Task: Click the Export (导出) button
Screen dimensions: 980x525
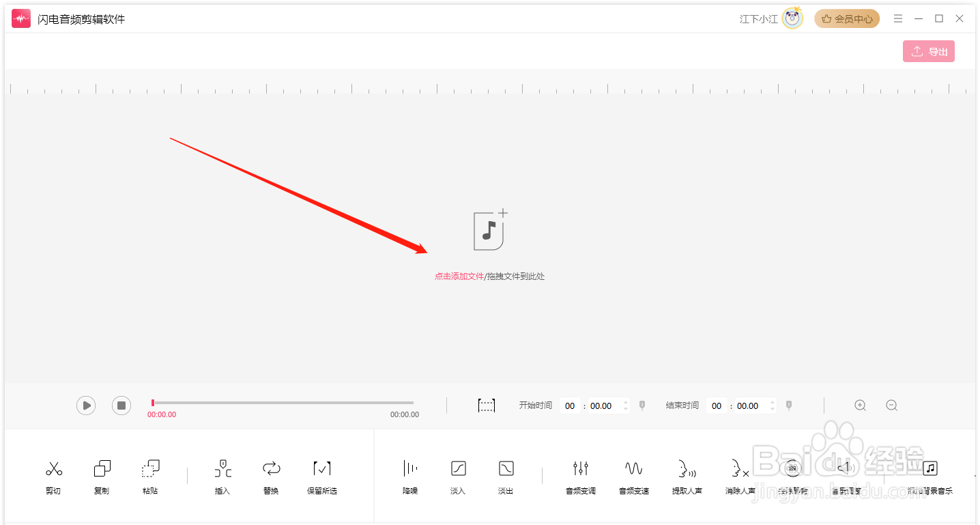Action: (929, 51)
